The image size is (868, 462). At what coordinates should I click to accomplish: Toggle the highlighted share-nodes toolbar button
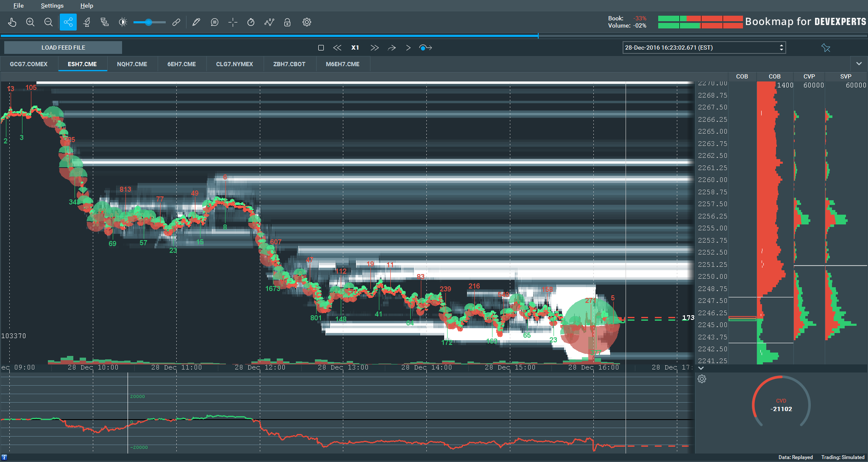coord(68,22)
